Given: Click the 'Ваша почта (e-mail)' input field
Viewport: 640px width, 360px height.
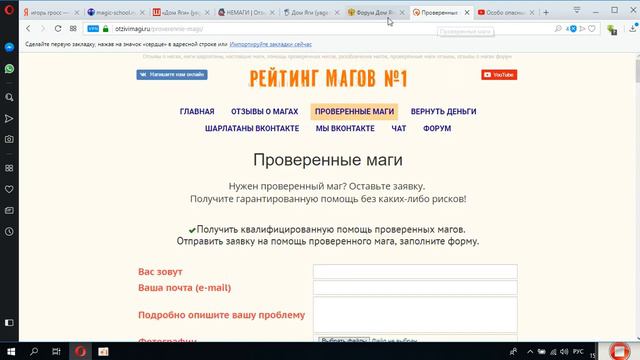Looking at the screenshot, I should coord(415,288).
